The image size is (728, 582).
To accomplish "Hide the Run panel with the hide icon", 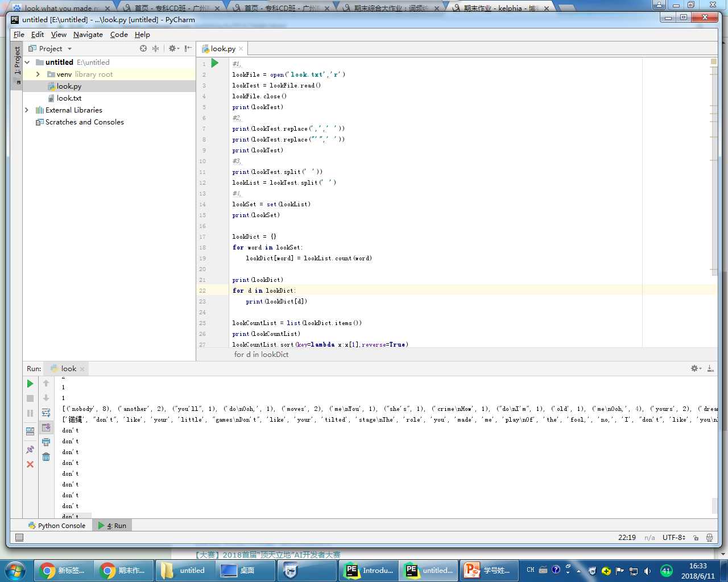I will [710, 368].
